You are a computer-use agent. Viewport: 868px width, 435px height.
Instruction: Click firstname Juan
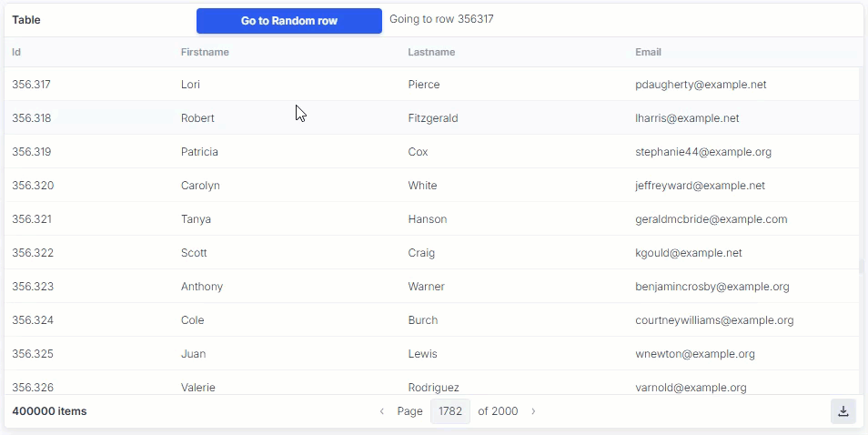193,354
